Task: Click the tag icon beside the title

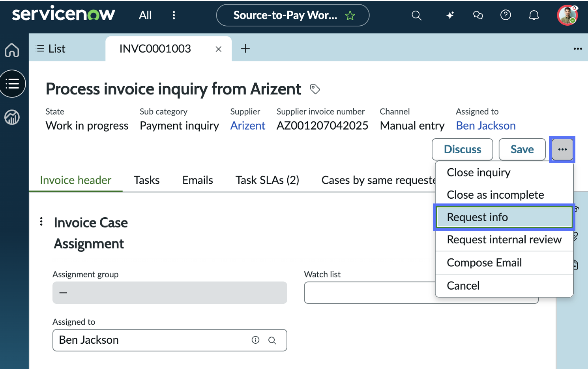Action: [315, 89]
